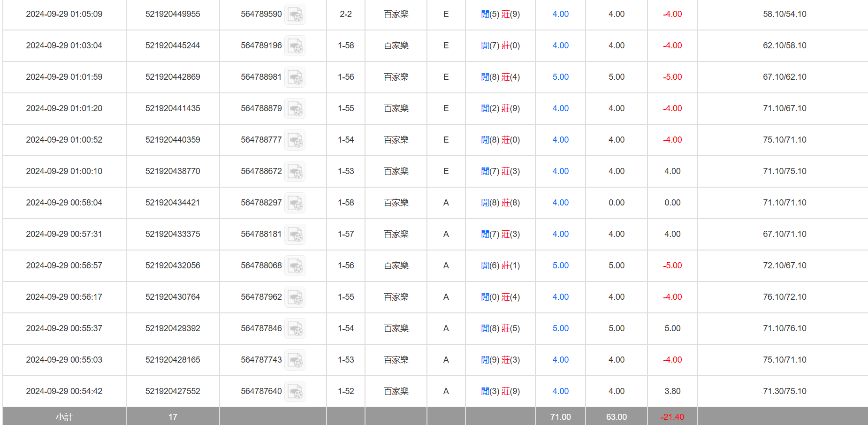This screenshot has width=868, height=425.
Task: Open the video replay icon for round 564788297
Action: (295, 203)
